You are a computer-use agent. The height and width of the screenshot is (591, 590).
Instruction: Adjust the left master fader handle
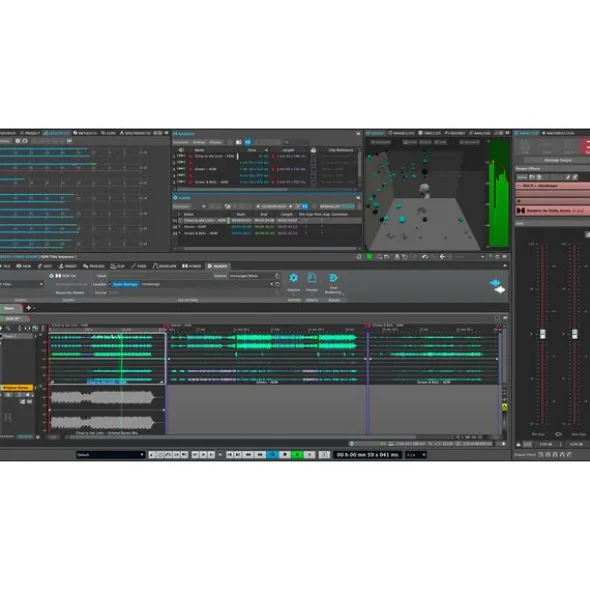pos(543,334)
